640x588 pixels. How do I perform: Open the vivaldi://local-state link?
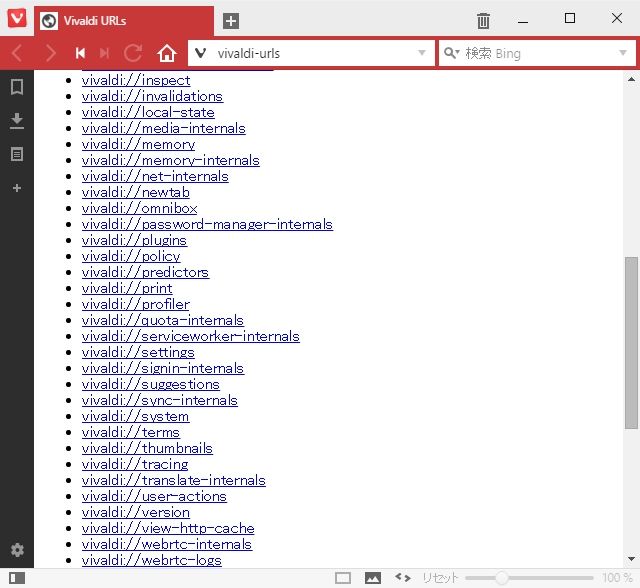148,112
